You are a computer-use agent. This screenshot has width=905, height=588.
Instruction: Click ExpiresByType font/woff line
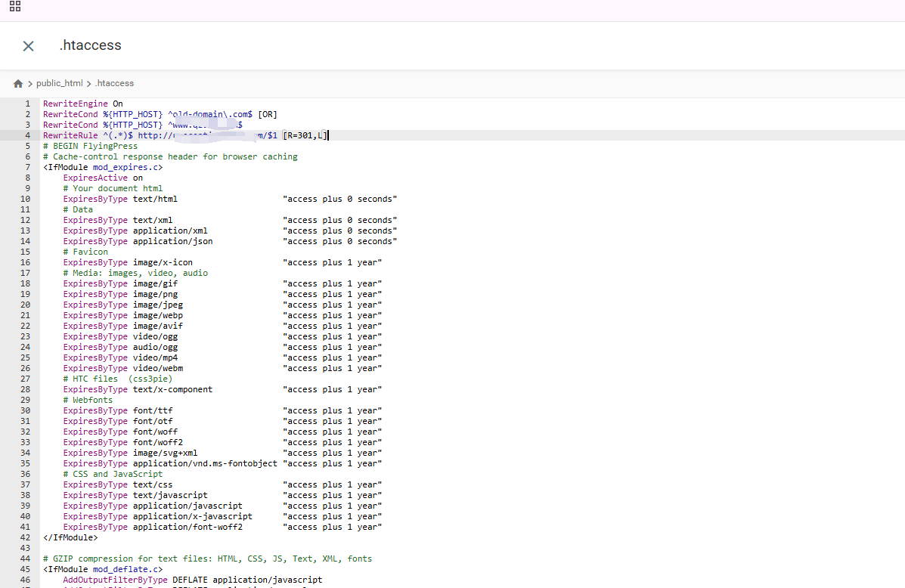point(223,432)
